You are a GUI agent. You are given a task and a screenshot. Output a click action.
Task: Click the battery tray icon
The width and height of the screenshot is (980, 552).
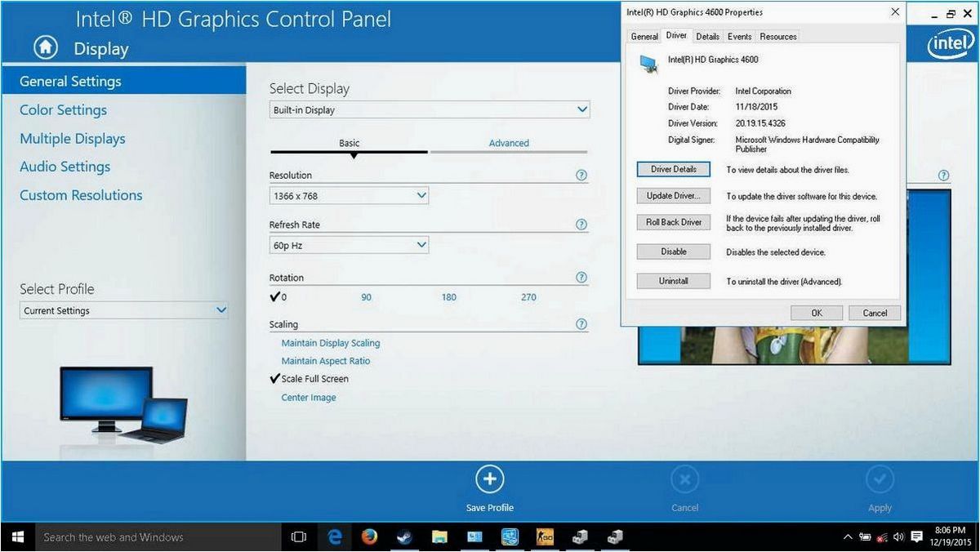click(x=865, y=537)
